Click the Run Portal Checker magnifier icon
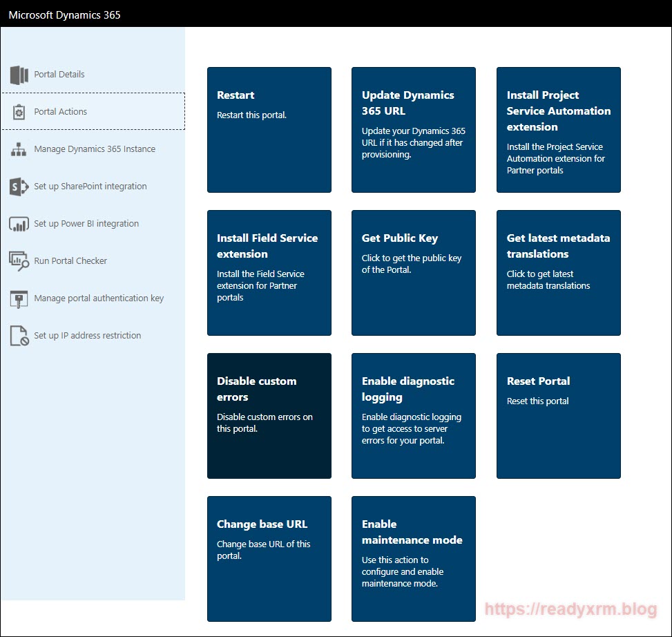Image resolution: width=672 pixels, height=637 pixels. pyautogui.click(x=19, y=261)
